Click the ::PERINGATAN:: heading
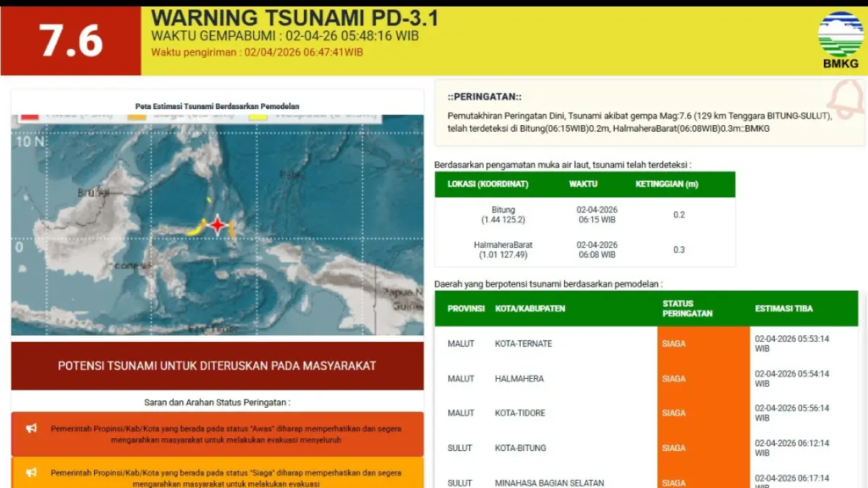Screen dimensions: 868x488 pyautogui.click(x=484, y=97)
